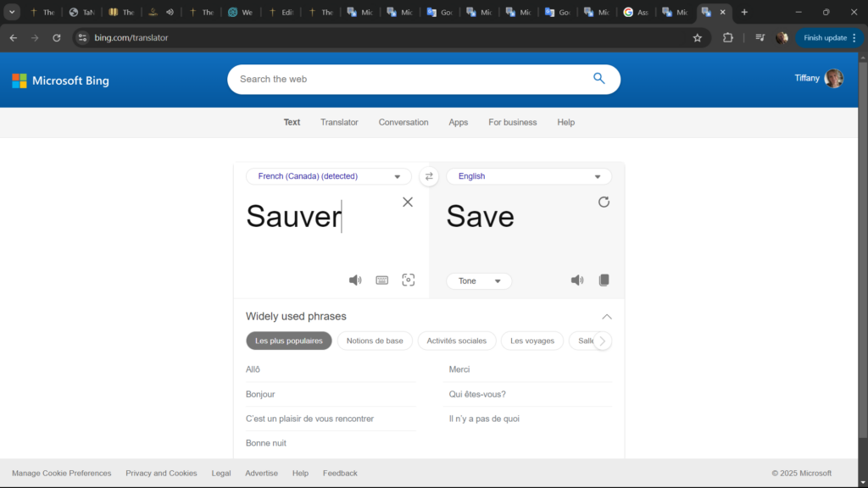Clear the source text with X

click(x=408, y=202)
